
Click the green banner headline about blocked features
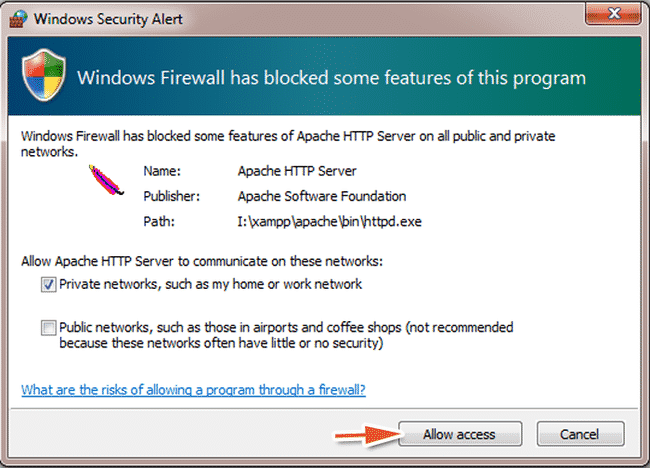331,78
